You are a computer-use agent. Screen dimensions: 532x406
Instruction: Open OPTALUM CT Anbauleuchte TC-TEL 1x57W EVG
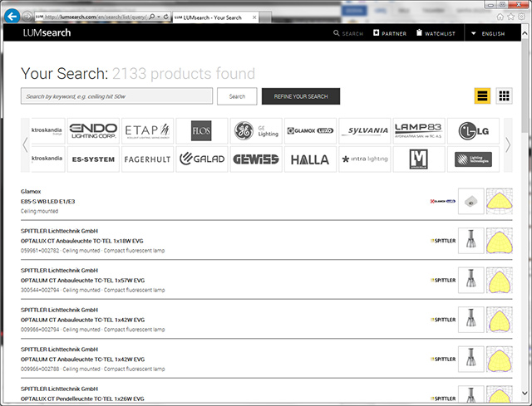(x=83, y=281)
